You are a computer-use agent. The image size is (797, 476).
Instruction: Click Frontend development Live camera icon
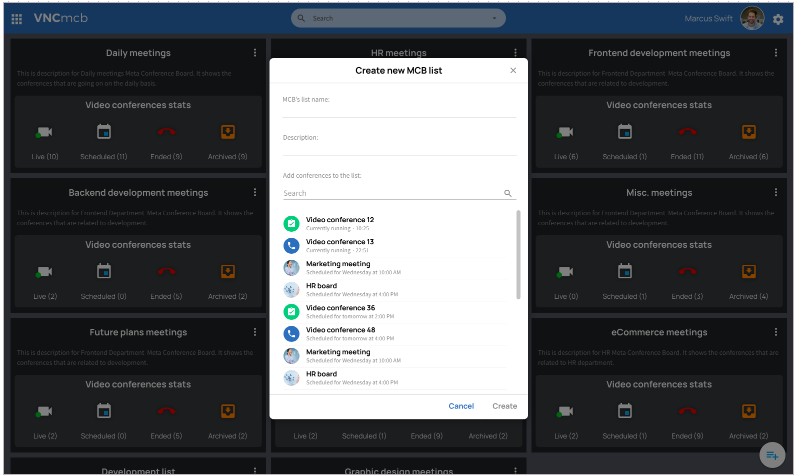pyautogui.click(x=565, y=132)
